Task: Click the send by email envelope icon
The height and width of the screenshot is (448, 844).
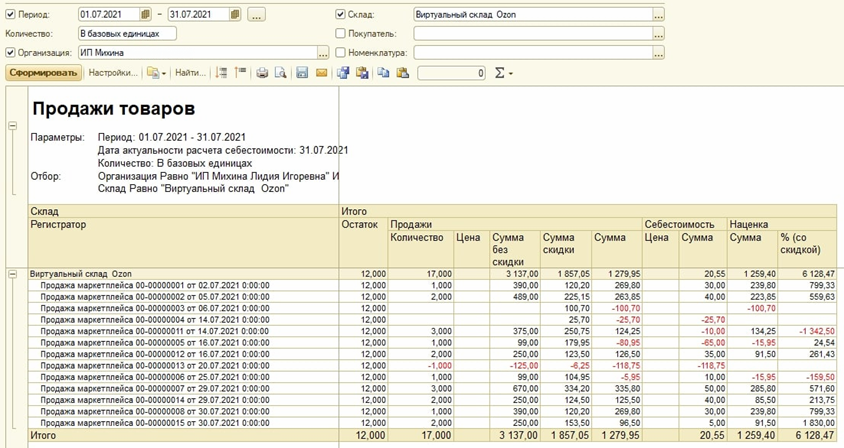Action: point(321,73)
